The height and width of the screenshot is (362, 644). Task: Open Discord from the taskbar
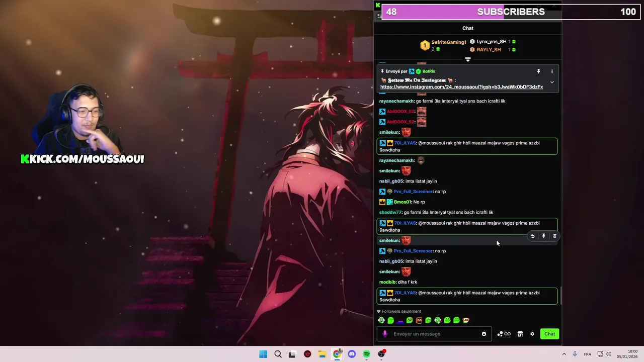(x=352, y=354)
